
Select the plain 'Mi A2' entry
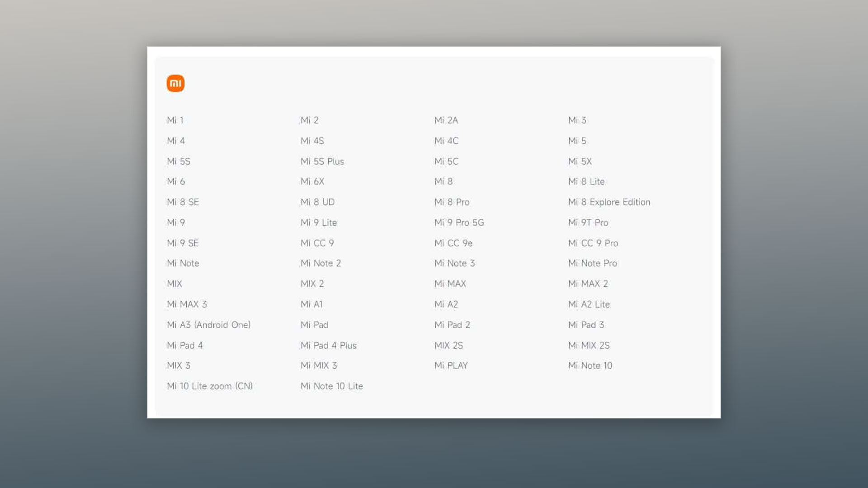pos(446,305)
